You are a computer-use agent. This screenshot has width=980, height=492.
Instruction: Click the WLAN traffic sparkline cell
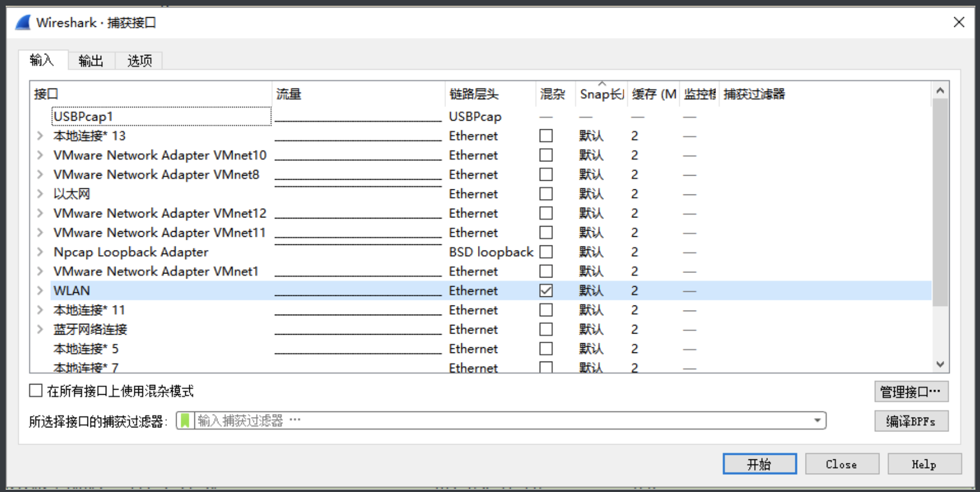[358, 291]
